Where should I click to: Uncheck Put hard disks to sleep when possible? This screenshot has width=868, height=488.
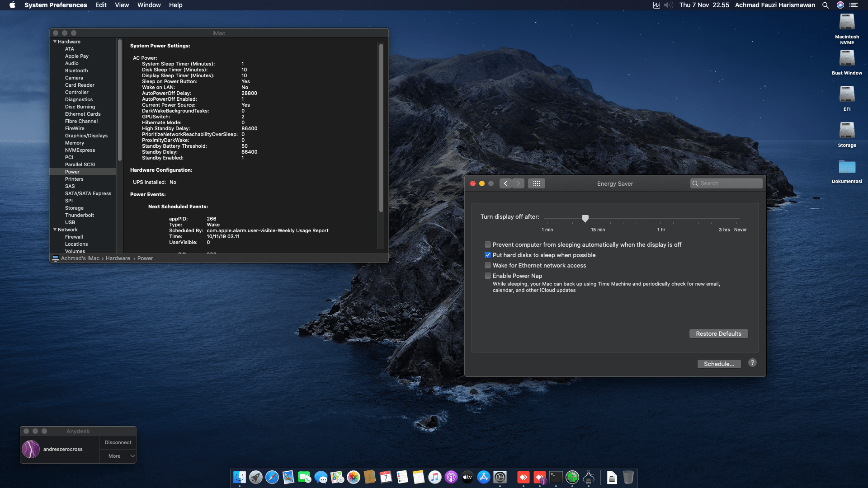(x=488, y=255)
